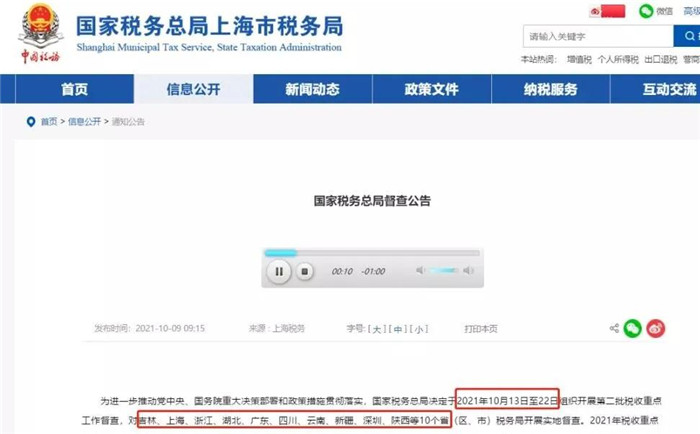Stop the audio playback
The width and height of the screenshot is (700, 434).
tap(305, 271)
